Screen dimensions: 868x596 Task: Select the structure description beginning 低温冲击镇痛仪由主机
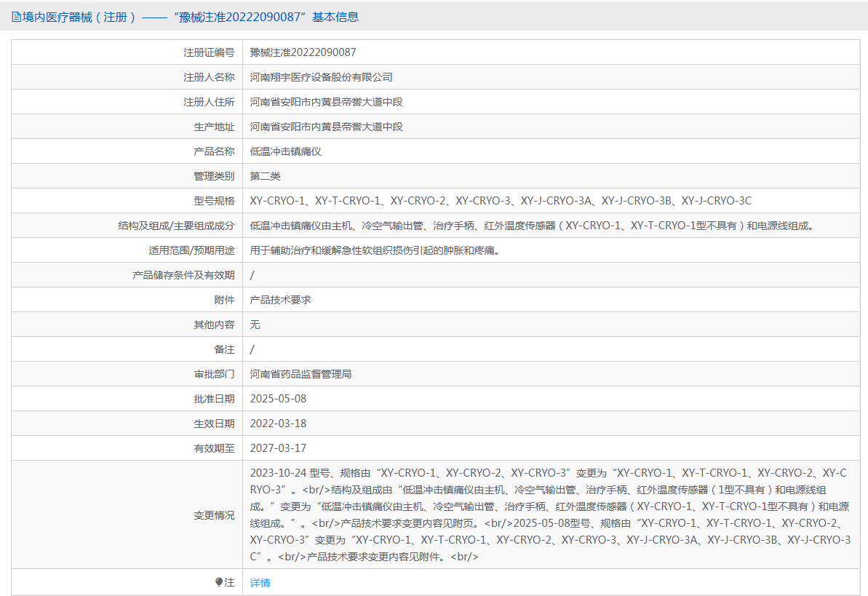(531, 226)
